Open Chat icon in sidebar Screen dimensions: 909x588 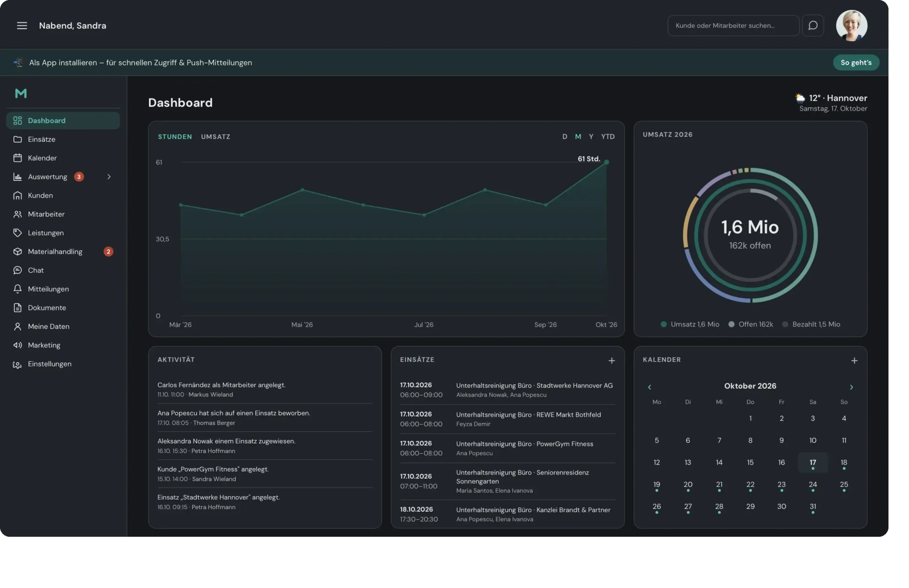pos(17,270)
